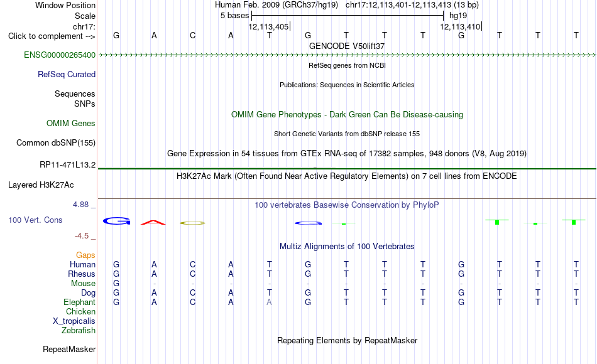Click the '5 bases' scale bar label

(x=234, y=16)
